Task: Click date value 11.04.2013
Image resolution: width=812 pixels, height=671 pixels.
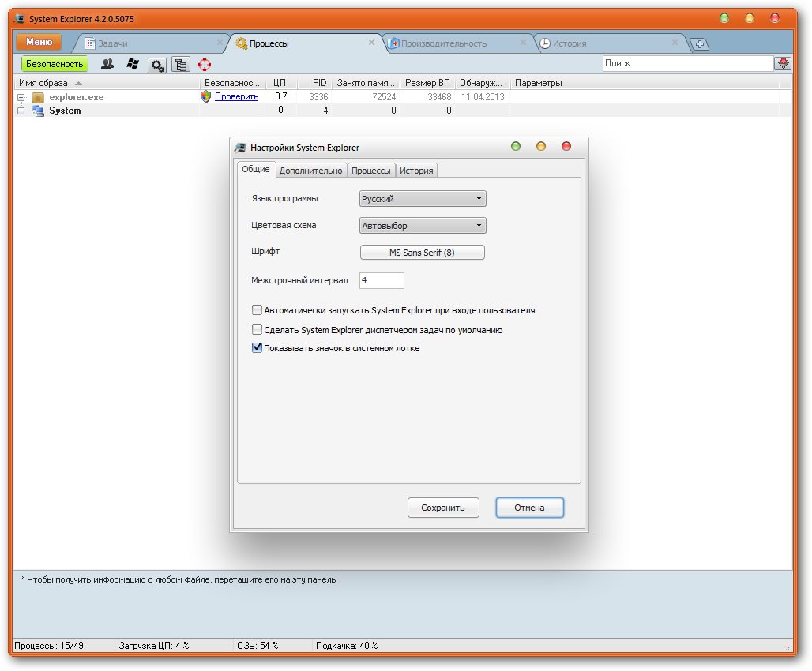Action: 483,97
